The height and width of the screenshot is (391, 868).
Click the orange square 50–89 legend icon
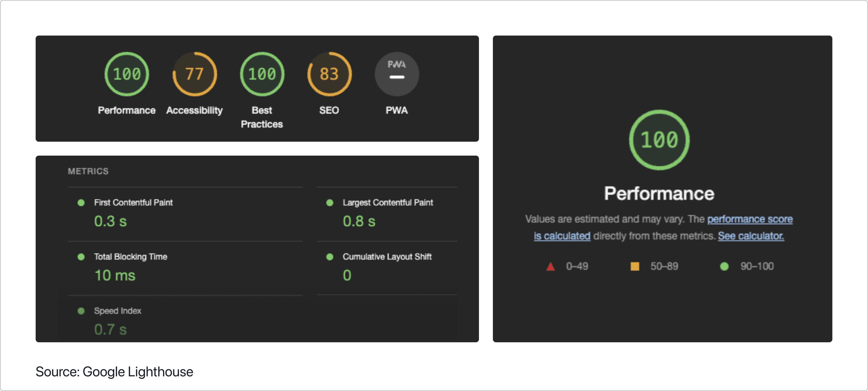[635, 267]
